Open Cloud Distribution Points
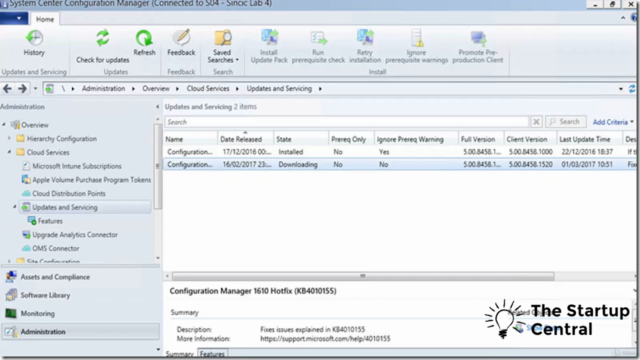Screen dimensions: 640x360 click(63, 193)
